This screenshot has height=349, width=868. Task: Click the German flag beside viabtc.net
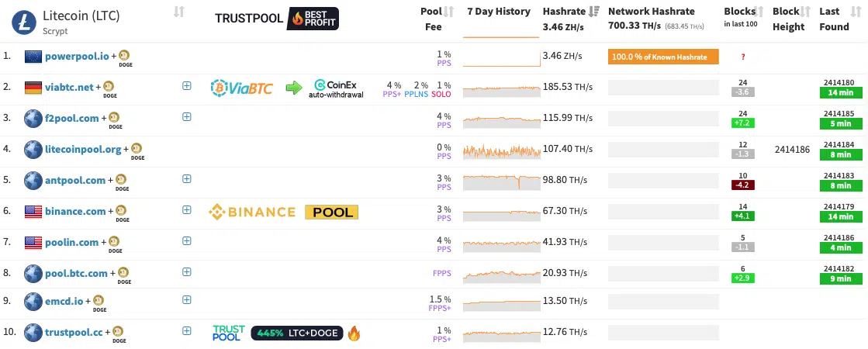[x=33, y=88]
